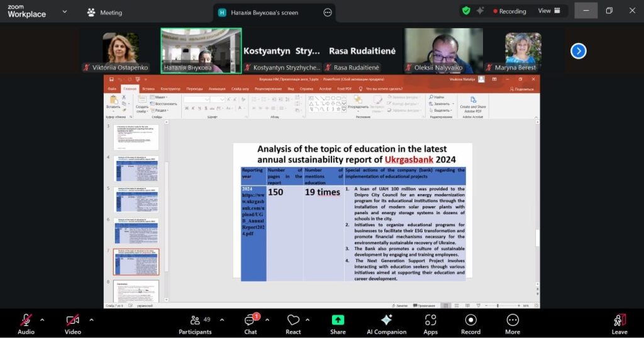Open the View layout dropdown
This screenshot has height=338, width=644.
tap(548, 11)
